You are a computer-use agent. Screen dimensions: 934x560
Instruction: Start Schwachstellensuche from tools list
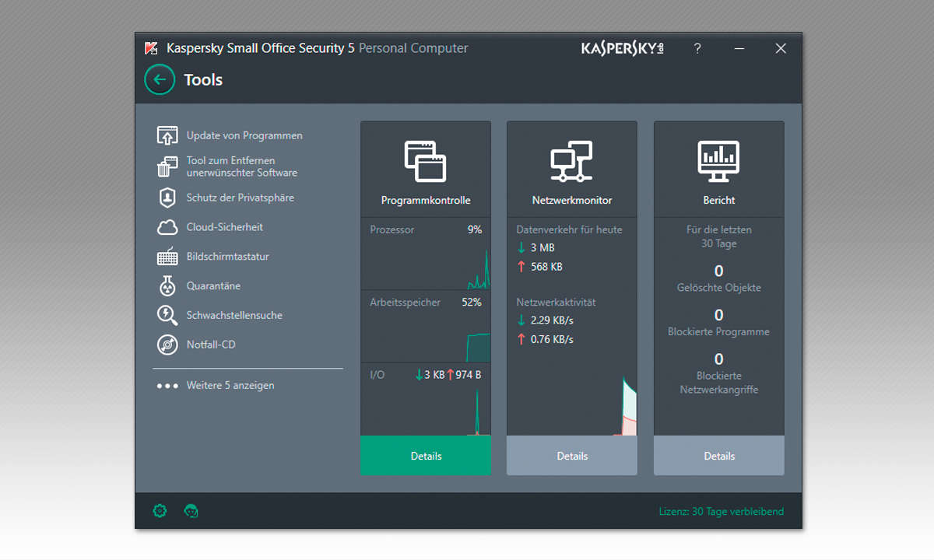pos(234,315)
